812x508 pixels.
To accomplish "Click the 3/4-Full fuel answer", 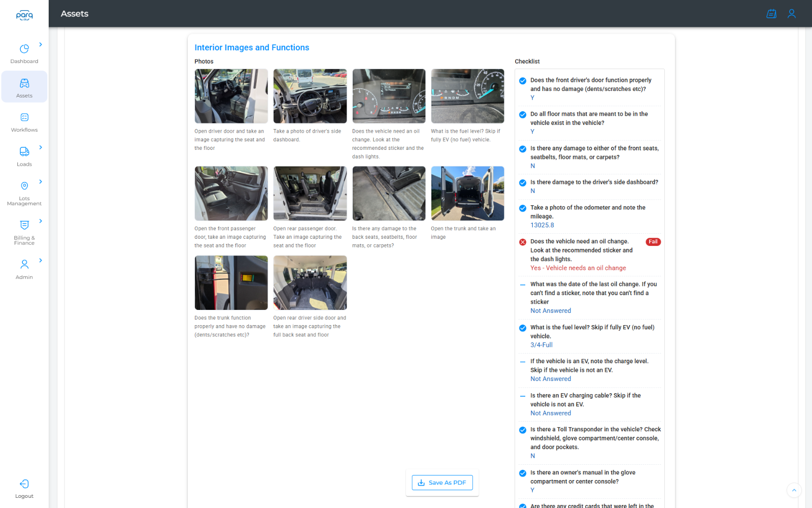I will point(542,345).
